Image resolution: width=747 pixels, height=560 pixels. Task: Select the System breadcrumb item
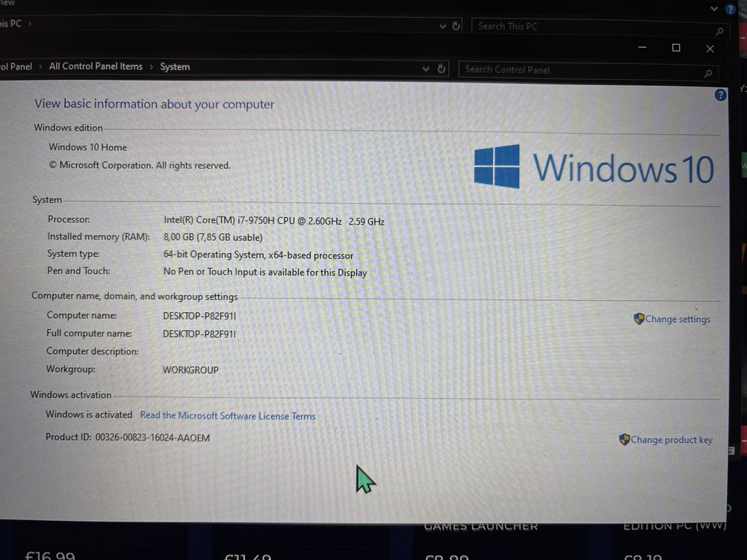pos(175,66)
